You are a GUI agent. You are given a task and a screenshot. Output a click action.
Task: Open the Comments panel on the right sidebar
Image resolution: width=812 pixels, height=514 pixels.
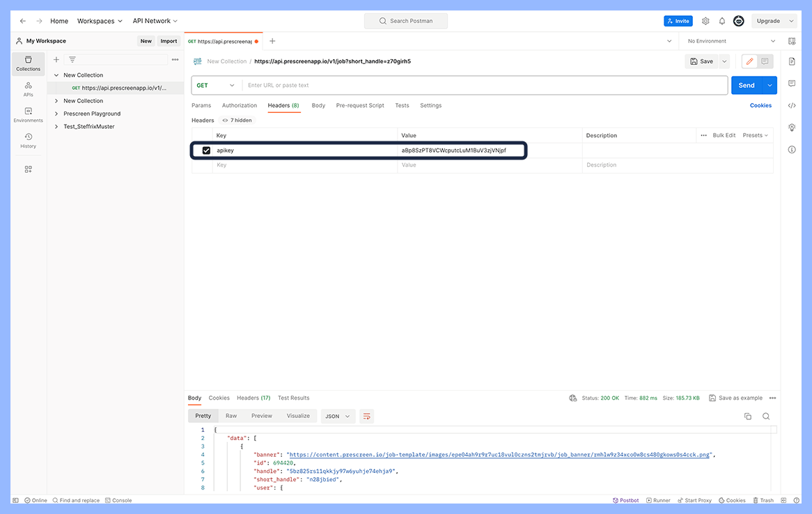coord(792,84)
